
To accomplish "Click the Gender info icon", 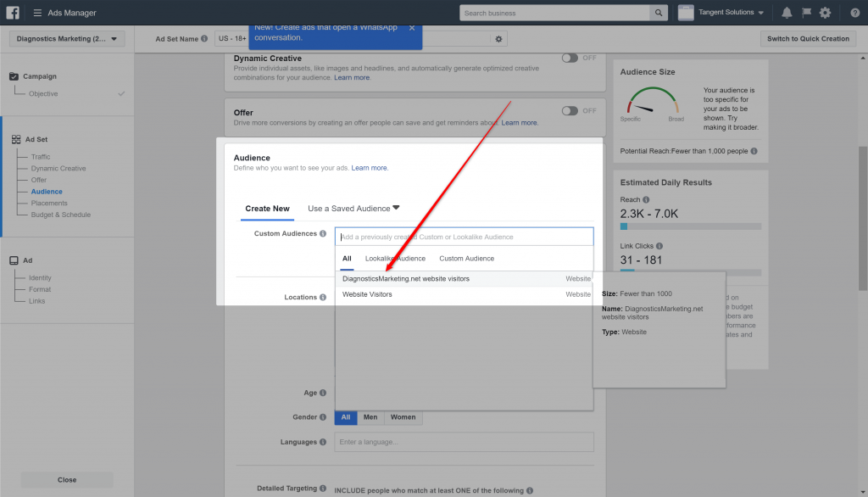I will (x=323, y=417).
